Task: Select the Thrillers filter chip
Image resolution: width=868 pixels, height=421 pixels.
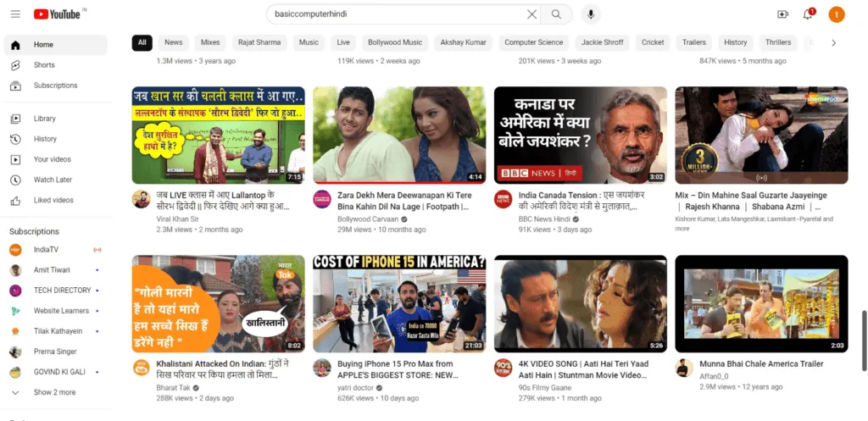Action: click(778, 42)
